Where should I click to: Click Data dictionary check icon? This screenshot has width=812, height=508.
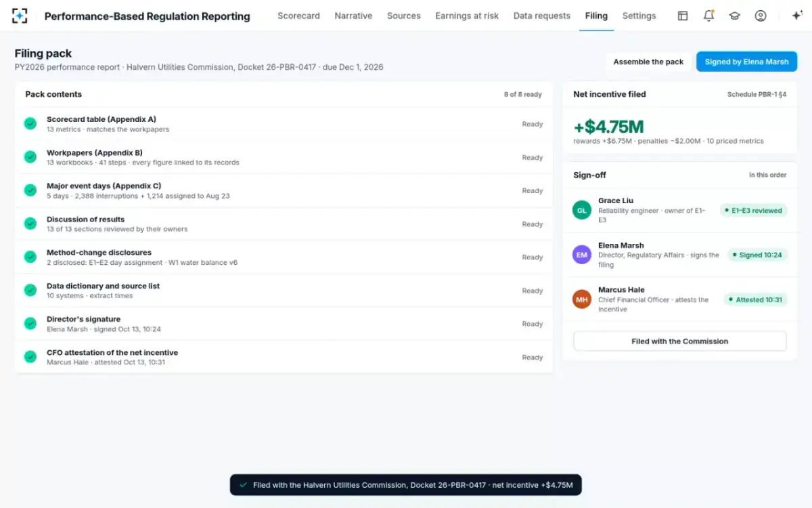(x=30, y=290)
